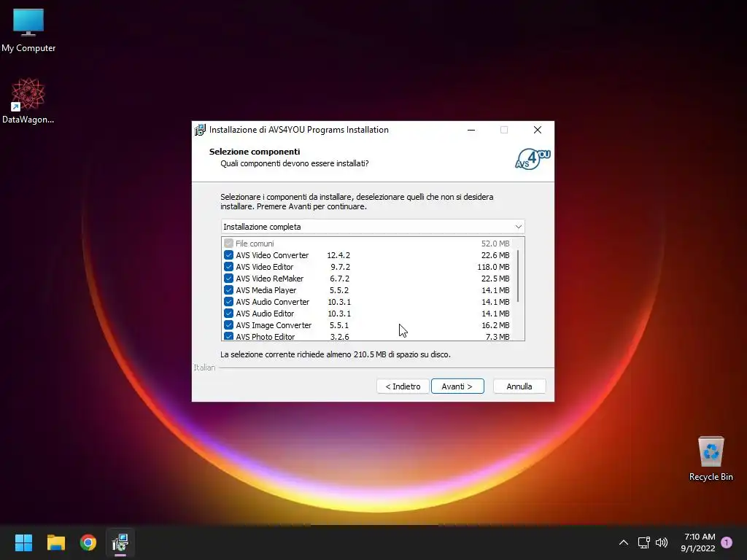Uncheck AVS Audio Converter component
The height and width of the screenshot is (560, 747).
pos(228,302)
